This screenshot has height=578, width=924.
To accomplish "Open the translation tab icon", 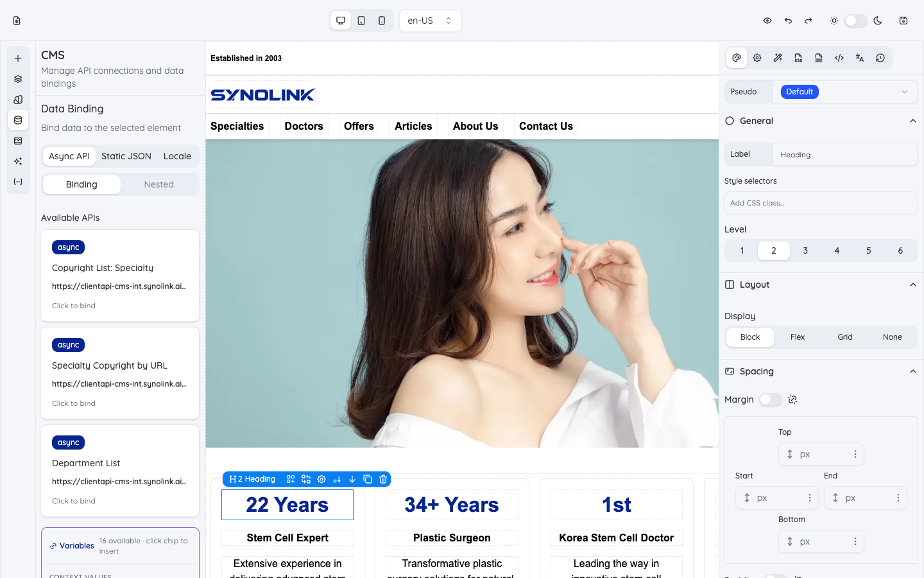I will 860,58.
